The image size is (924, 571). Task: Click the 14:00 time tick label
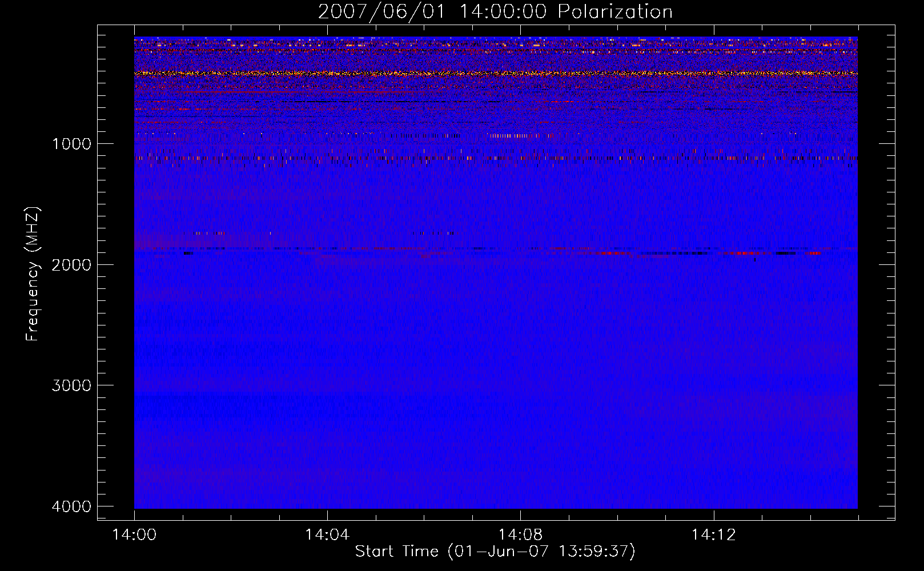pos(134,535)
